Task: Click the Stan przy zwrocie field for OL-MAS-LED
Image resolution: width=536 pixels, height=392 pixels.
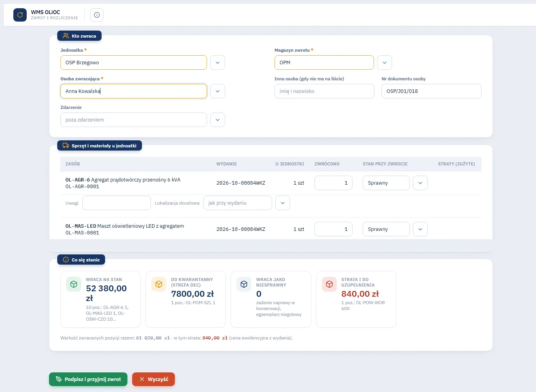Action: point(386,229)
